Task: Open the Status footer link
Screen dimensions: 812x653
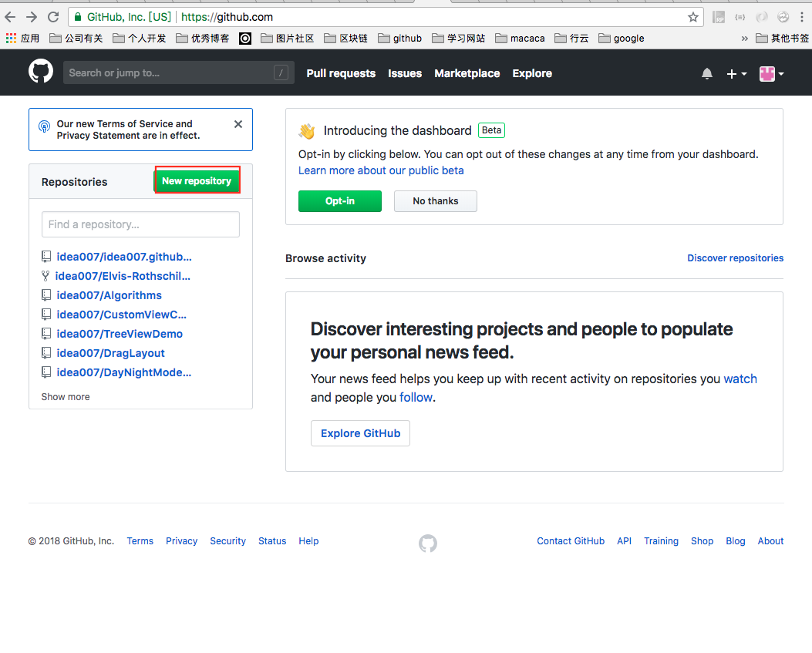Action: pos(272,540)
